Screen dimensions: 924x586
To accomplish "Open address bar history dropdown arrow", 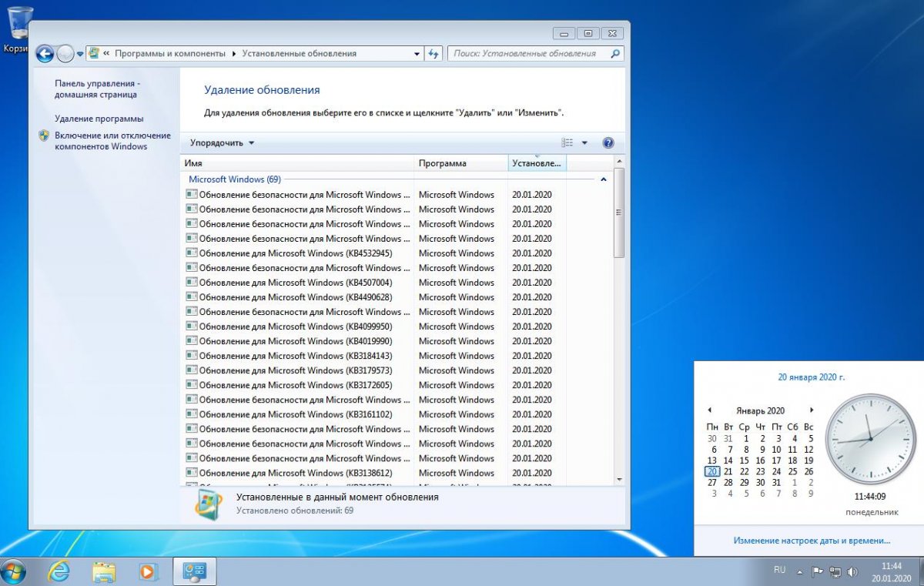I will click(417, 54).
